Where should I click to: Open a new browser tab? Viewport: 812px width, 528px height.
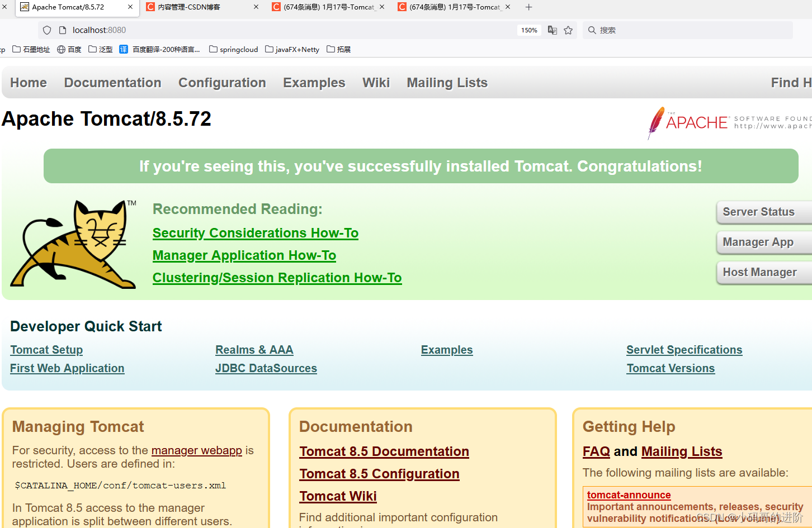[x=528, y=7]
